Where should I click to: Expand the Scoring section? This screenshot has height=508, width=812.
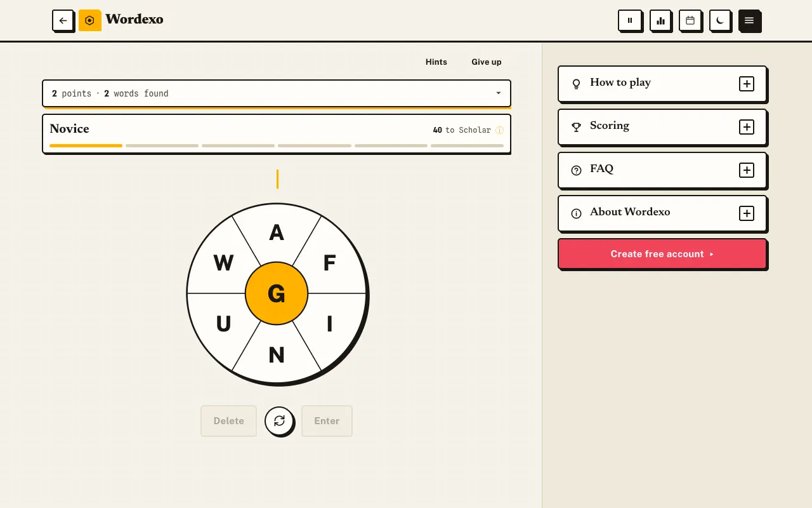747,127
